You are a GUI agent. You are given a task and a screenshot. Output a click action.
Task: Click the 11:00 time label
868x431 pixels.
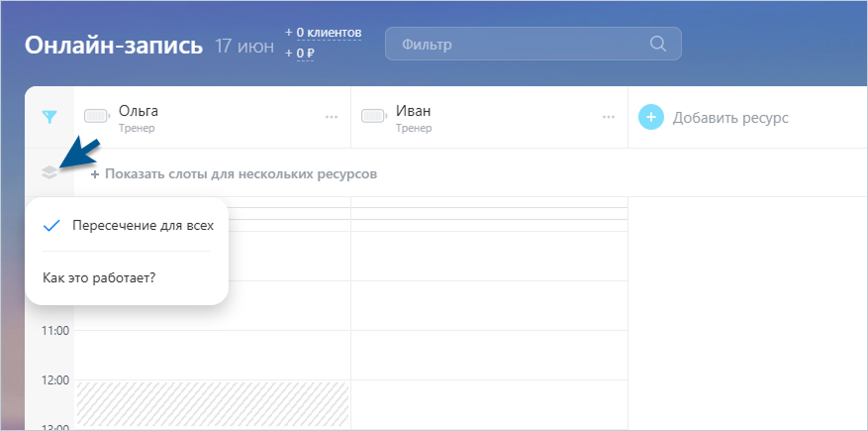click(54, 331)
